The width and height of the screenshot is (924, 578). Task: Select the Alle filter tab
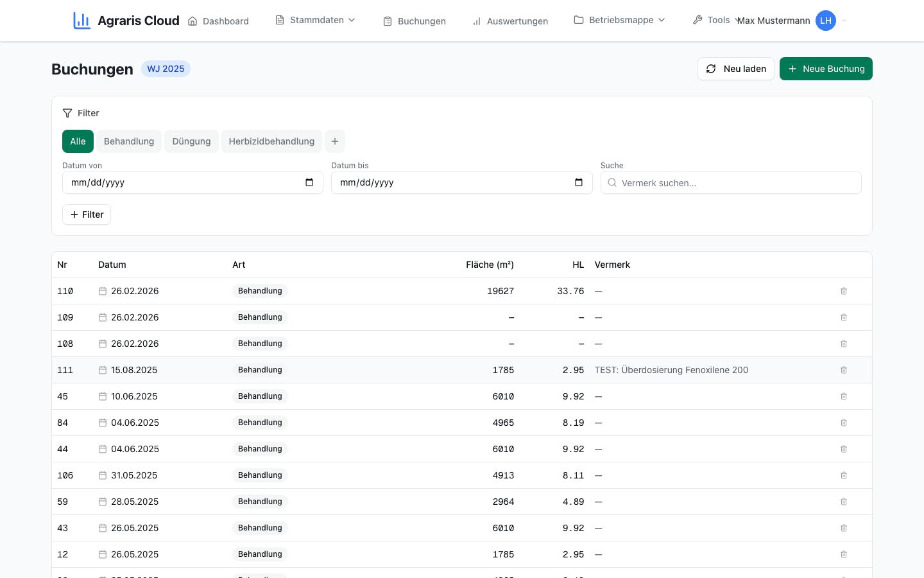[x=78, y=141]
